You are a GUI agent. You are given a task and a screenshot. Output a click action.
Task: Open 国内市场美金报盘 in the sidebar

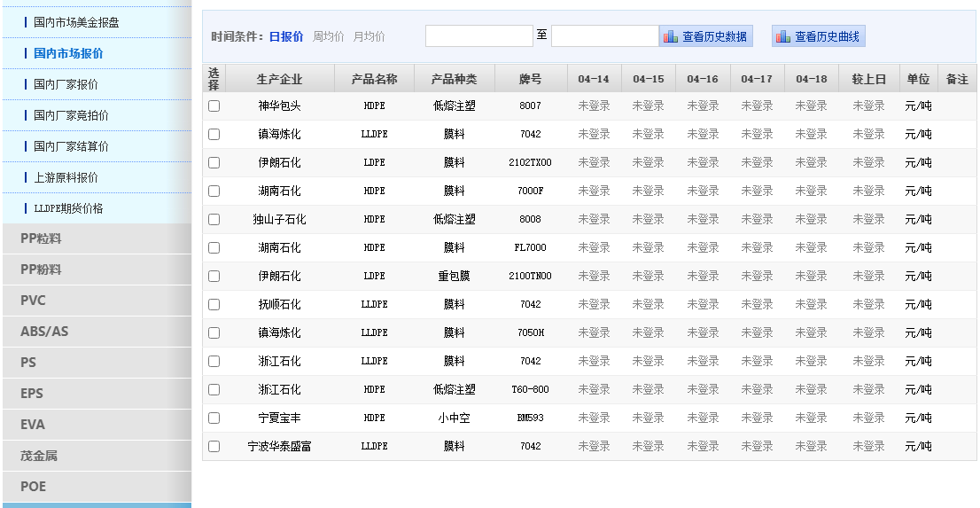pos(76,22)
